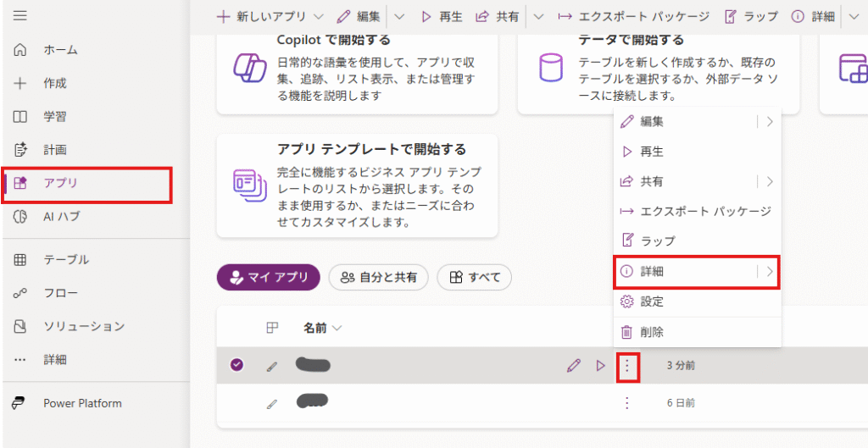The image size is (868, 448).
Task: Click 編集 in the top toolbar
Action: (x=359, y=17)
